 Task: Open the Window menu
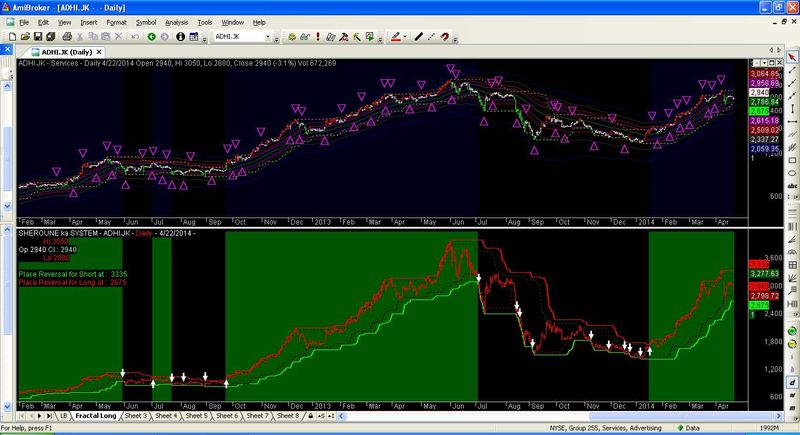(x=233, y=22)
